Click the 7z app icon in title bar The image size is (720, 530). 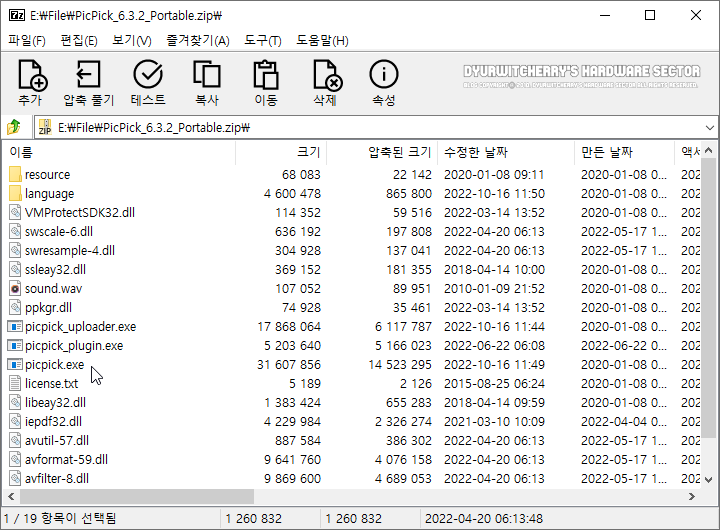click(17, 15)
